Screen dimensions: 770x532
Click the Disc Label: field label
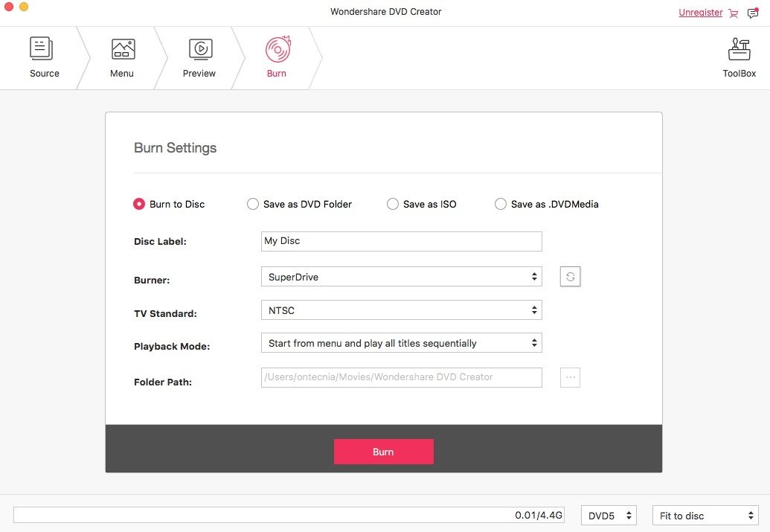pyautogui.click(x=160, y=242)
